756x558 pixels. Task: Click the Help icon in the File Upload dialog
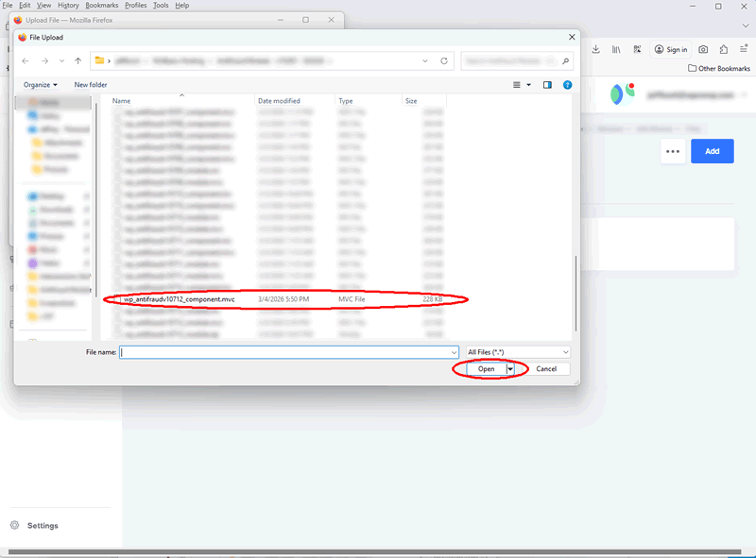point(565,84)
